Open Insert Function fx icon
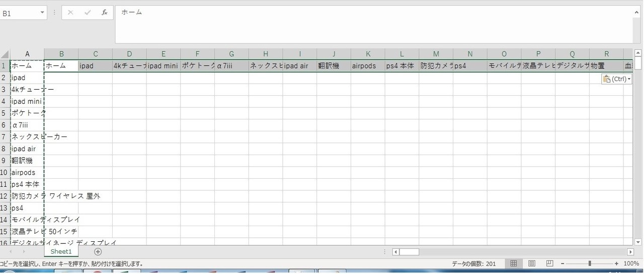This screenshot has height=274, width=644. click(x=104, y=13)
